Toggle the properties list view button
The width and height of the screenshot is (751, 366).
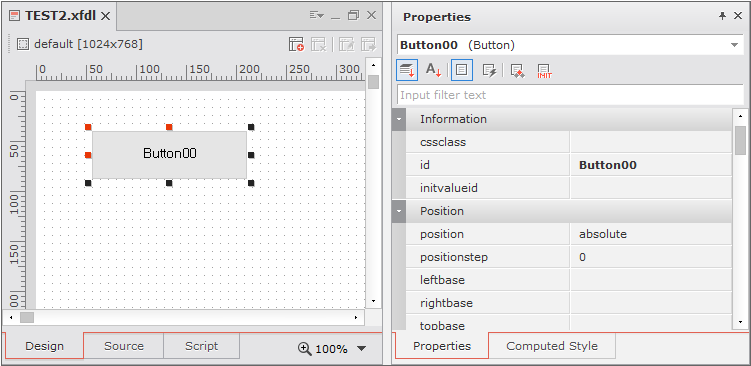tap(462, 70)
